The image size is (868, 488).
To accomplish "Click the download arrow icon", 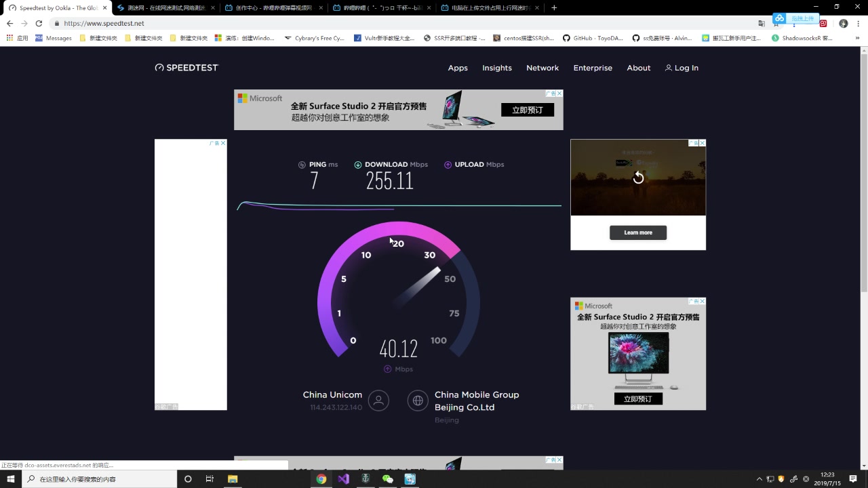I will [358, 165].
